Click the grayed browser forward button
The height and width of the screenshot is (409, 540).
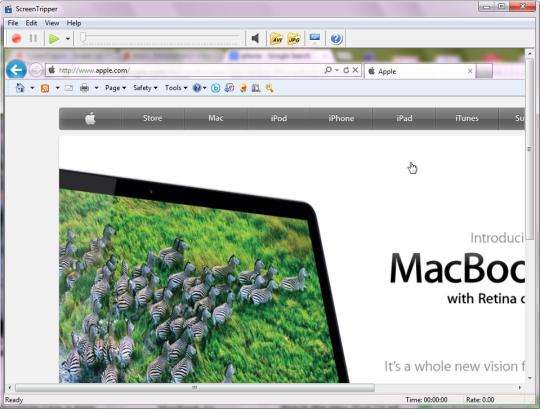pos(36,70)
